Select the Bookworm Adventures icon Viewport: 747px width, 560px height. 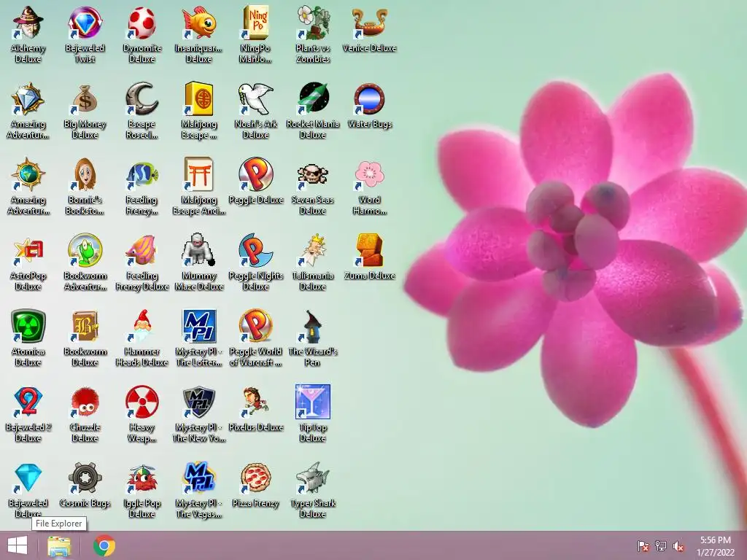point(85,251)
